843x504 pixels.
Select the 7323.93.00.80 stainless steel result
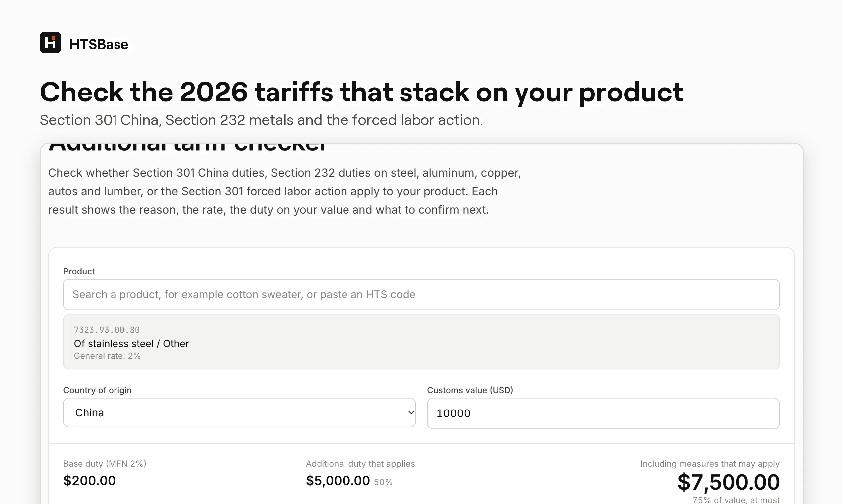pyautogui.click(x=421, y=342)
